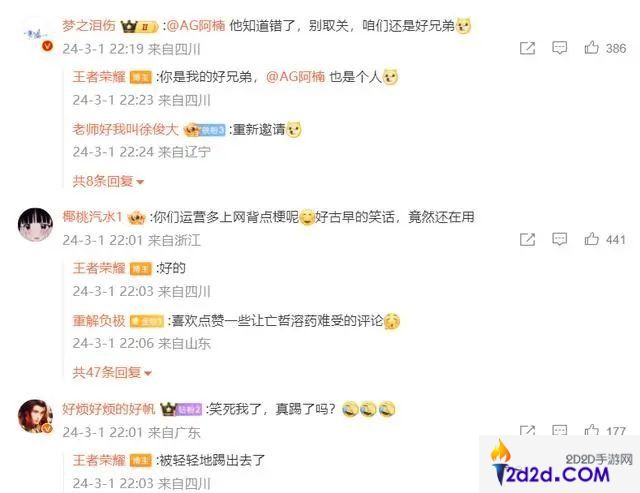Screen dimensions: 640x493
Task: View 椰桃汽水1 avatar picture
Action: (36, 225)
